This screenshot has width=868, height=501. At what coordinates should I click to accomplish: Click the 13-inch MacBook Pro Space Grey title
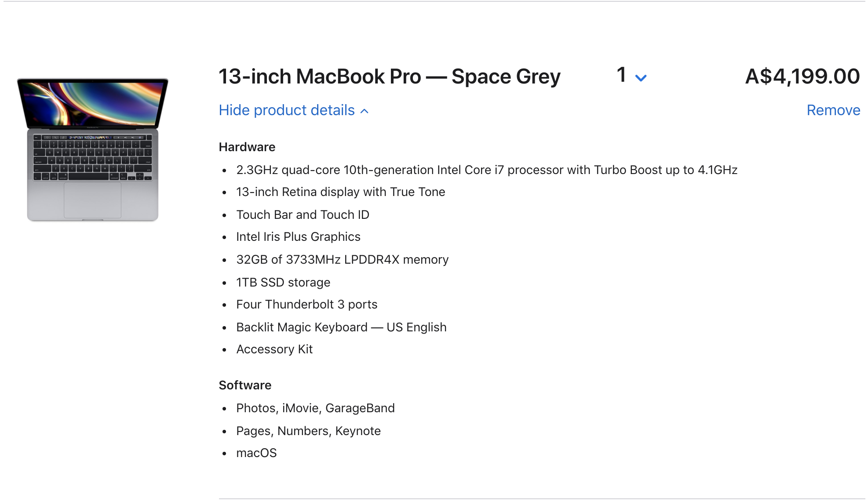point(389,77)
